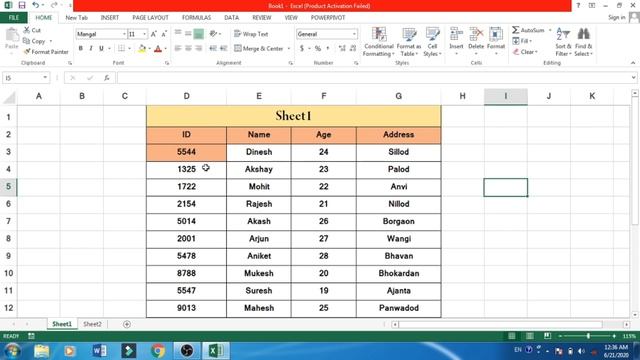The width and height of the screenshot is (640, 360).
Task: Click the Save icon in the quick access toolbar
Action: [22, 5]
